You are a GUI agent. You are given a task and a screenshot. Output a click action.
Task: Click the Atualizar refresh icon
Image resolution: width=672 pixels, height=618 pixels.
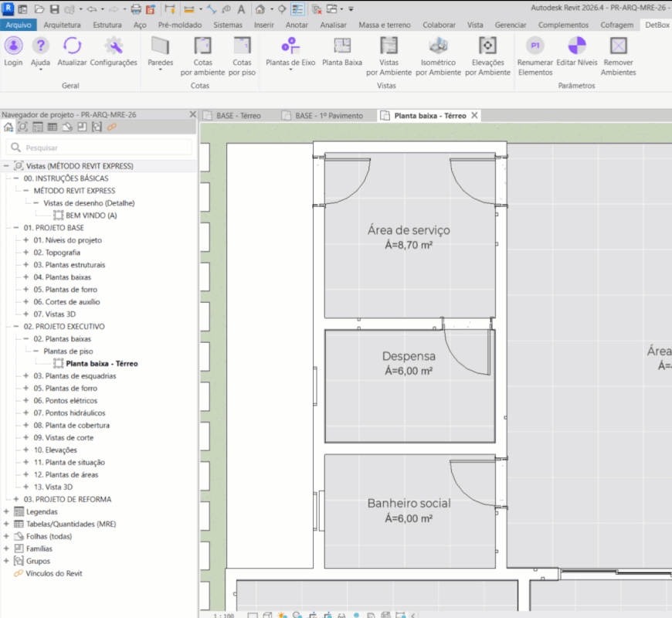[x=72, y=46]
